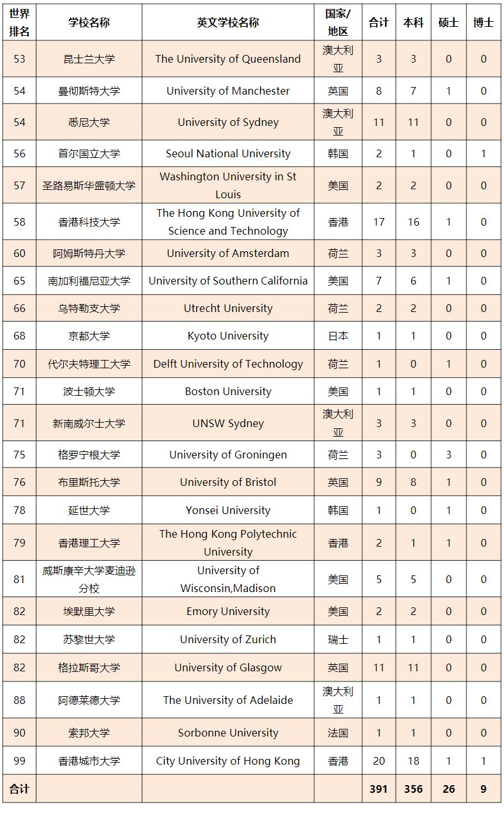Select the '香港城市大学' cell

click(x=89, y=761)
